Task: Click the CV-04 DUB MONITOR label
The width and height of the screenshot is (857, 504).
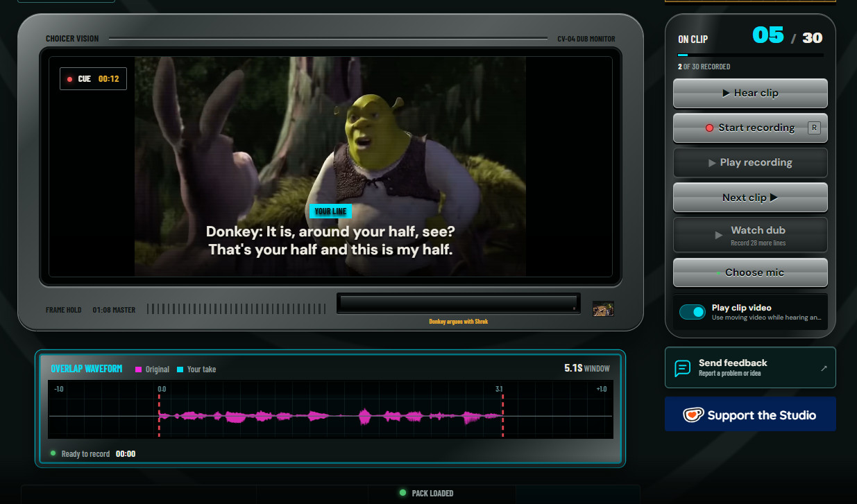Action: coord(586,39)
